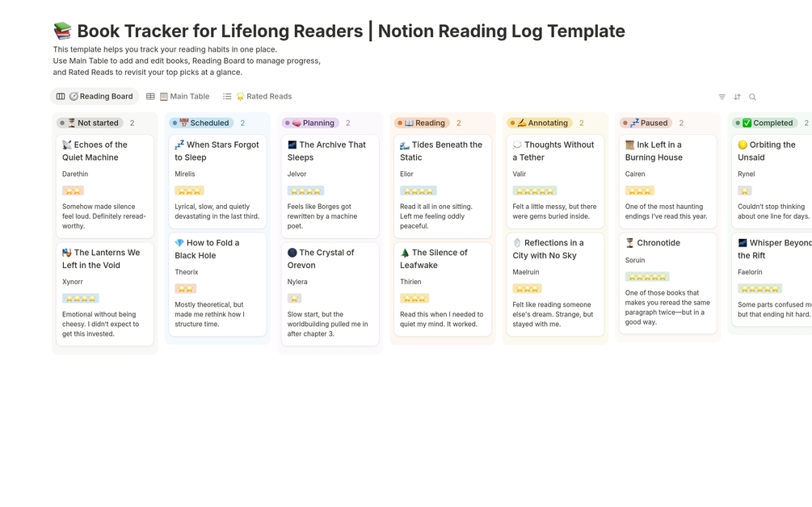Click the gem icon on Black Hole card
Screen dimensions: 812x507
(x=179, y=243)
